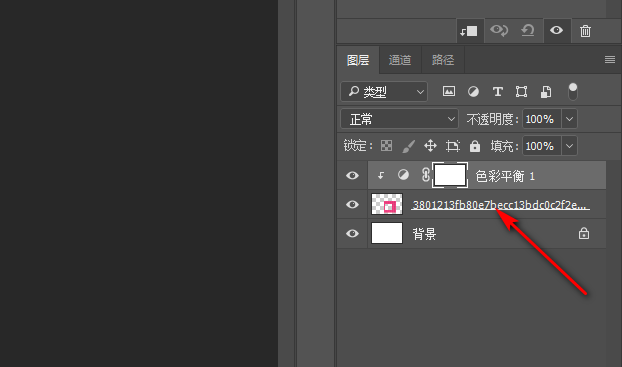Filter for pixel layers icon
The image size is (622, 367).
click(449, 92)
